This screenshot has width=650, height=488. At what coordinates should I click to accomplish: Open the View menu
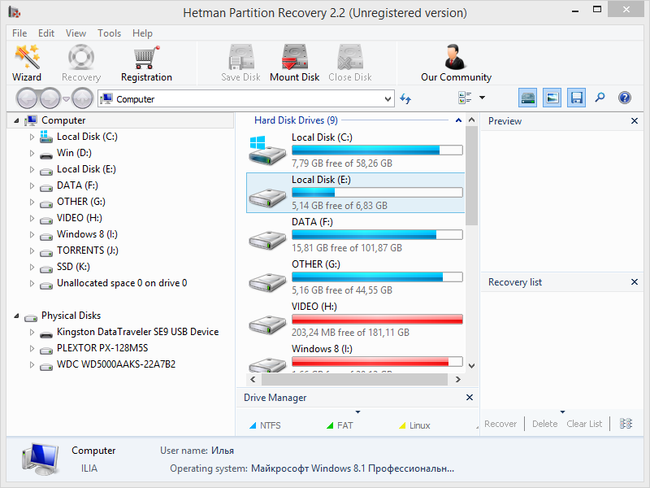click(x=76, y=33)
